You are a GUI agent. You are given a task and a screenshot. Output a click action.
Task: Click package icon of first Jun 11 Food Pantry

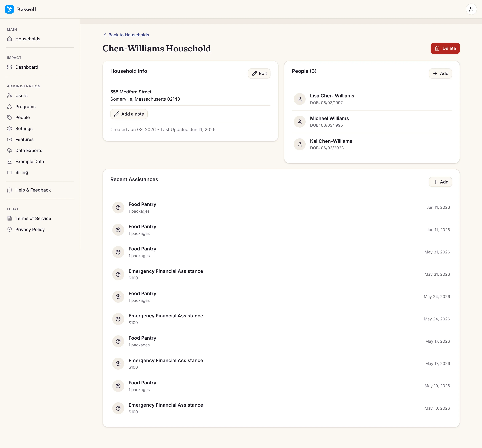tap(118, 208)
